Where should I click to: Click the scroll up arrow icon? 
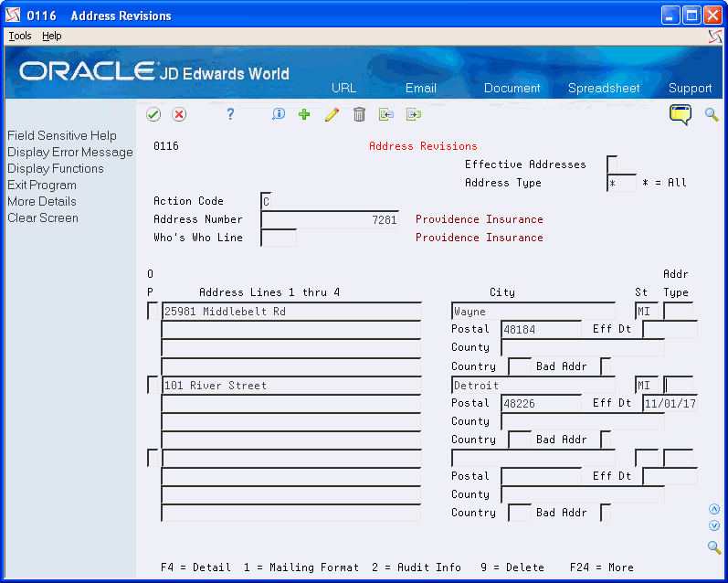(714, 510)
